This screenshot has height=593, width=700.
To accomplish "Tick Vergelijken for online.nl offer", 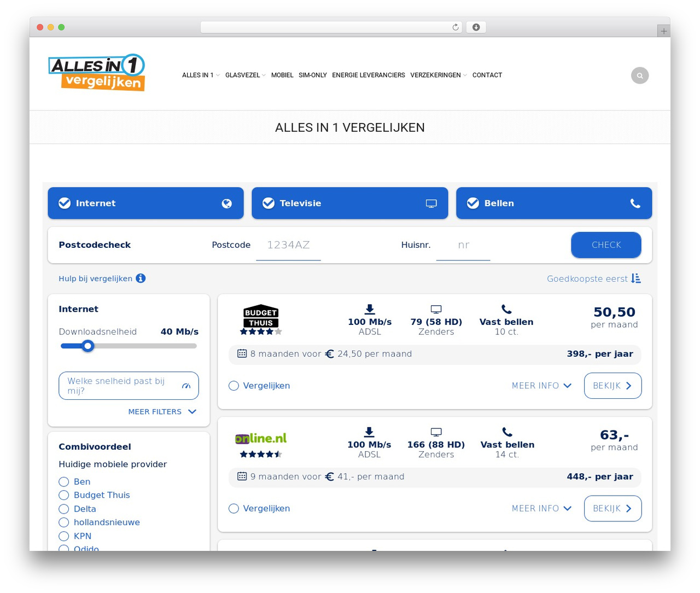I will tap(234, 508).
